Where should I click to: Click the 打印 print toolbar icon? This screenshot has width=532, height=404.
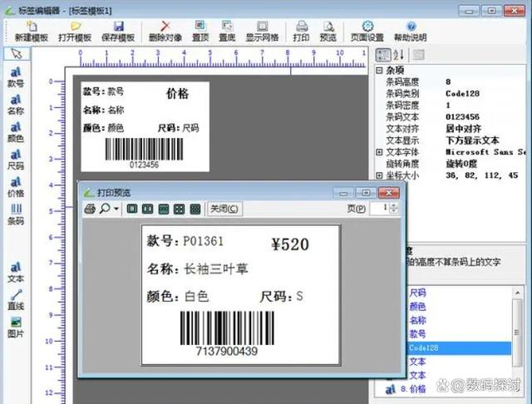tap(301, 32)
